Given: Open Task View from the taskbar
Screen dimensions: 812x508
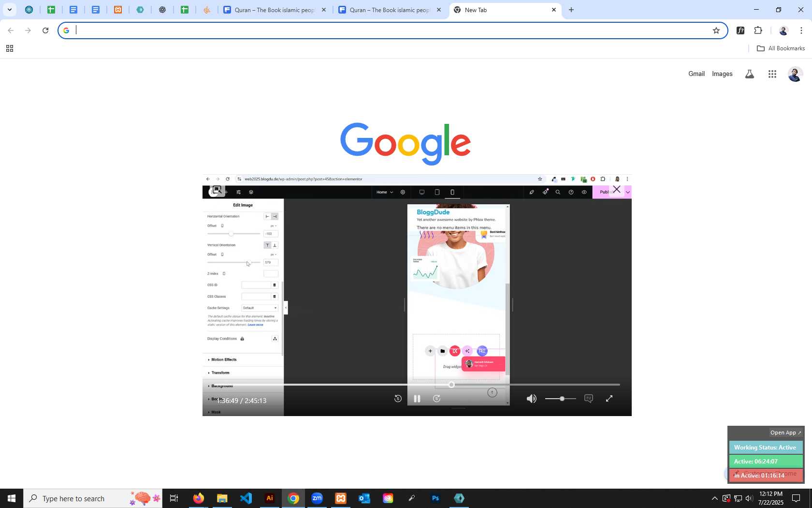Looking at the screenshot, I should (174, 498).
